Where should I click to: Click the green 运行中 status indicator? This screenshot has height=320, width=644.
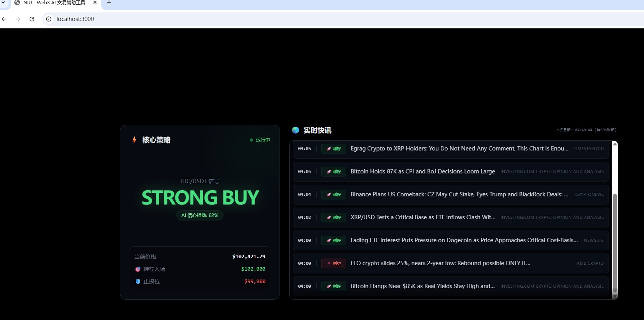[x=260, y=140]
